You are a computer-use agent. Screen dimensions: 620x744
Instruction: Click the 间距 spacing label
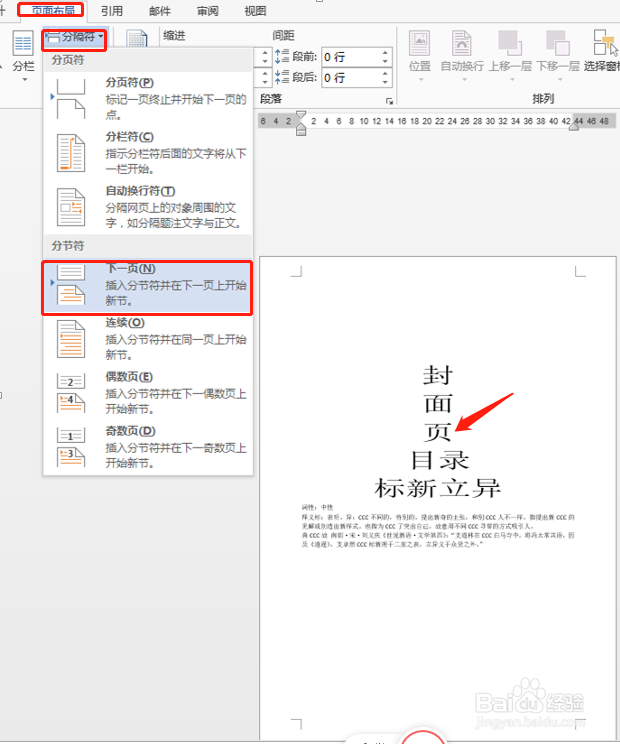point(284,36)
